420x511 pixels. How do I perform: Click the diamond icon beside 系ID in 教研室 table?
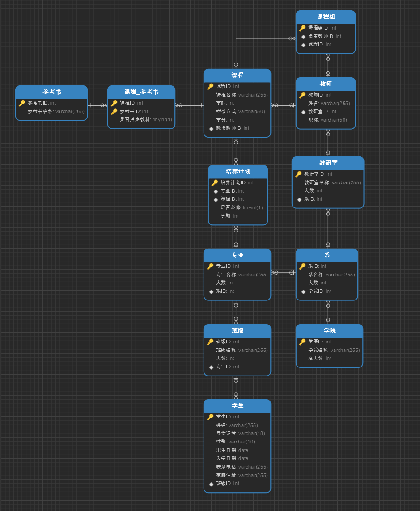[x=299, y=199]
